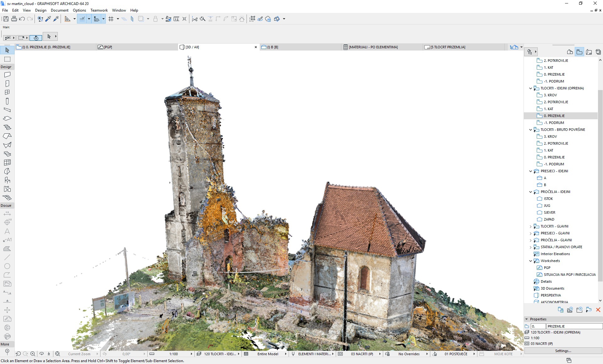Select the Dimension tool in the toolbox

(x=7, y=213)
